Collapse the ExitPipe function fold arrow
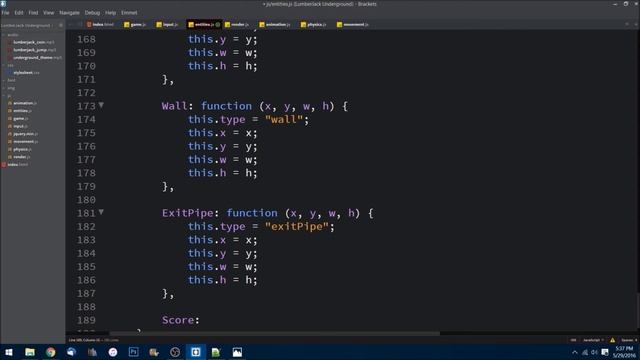This screenshot has height=360, width=640. (101, 212)
